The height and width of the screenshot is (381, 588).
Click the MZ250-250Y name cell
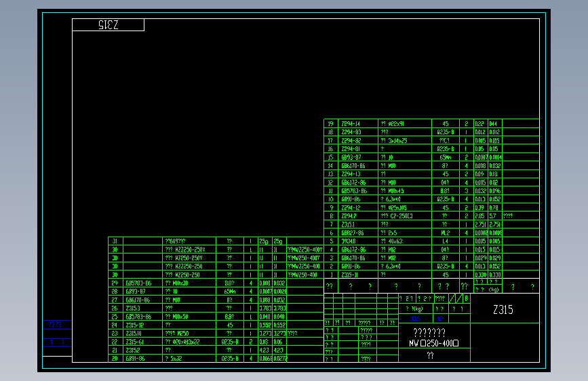point(189,258)
